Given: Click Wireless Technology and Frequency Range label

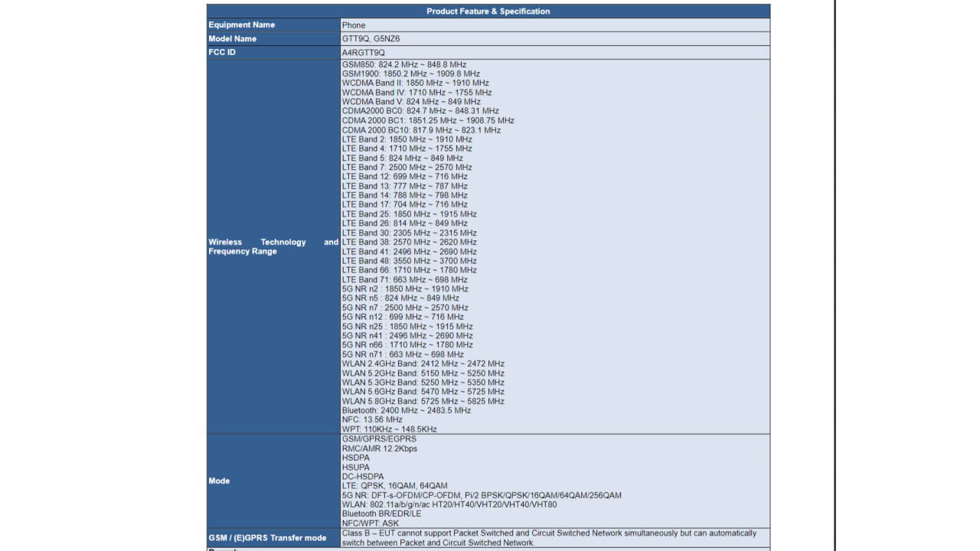Looking at the screenshot, I should (x=273, y=246).
